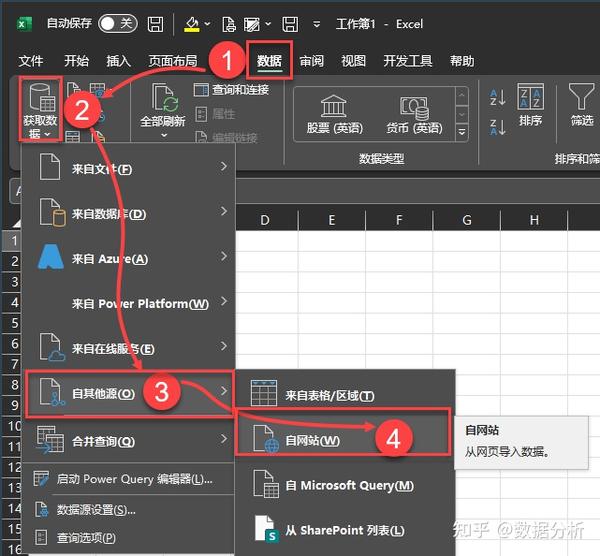Switch to the Data (数据) ribbon tab
Viewport: 600px width, 556px height.
click(x=269, y=60)
